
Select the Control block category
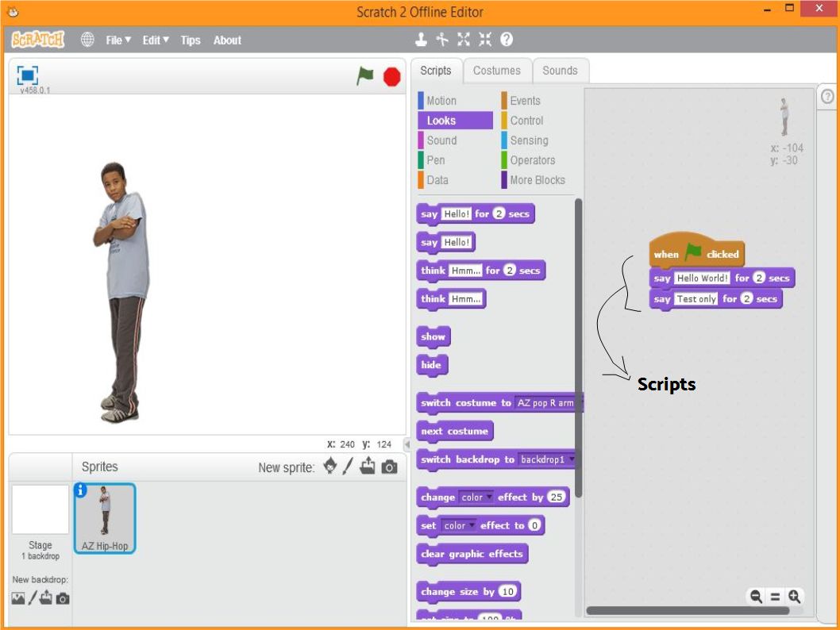coord(527,120)
